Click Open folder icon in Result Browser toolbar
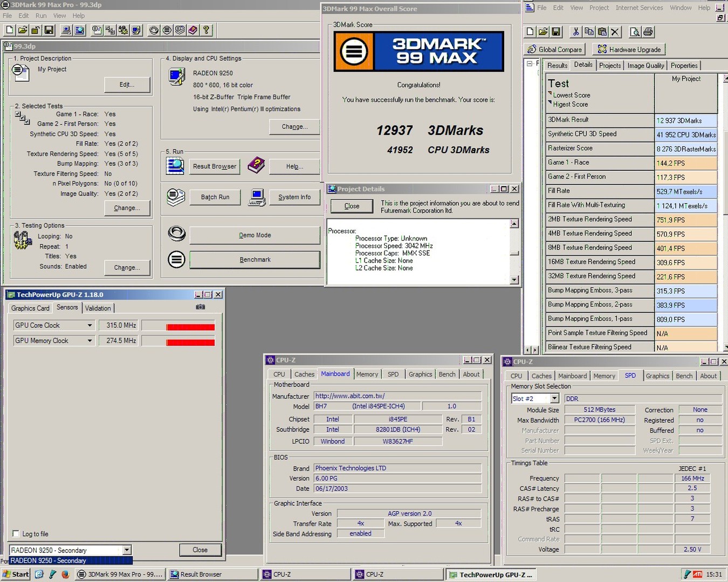 pos(543,32)
